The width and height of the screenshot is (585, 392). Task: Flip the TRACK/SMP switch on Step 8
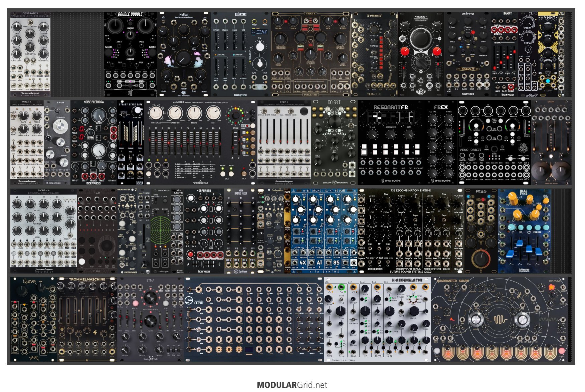coord(291,111)
